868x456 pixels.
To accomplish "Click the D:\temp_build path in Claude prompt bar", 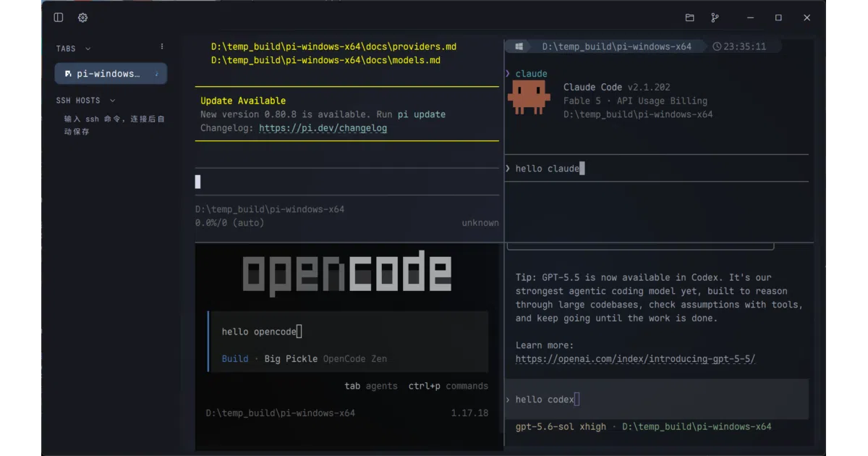I will [617, 46].
